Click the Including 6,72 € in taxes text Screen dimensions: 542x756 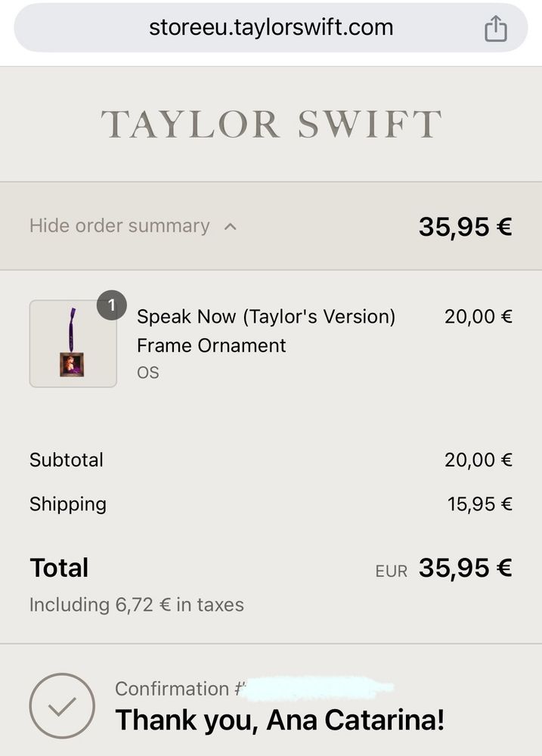click(x=136, y=605)
